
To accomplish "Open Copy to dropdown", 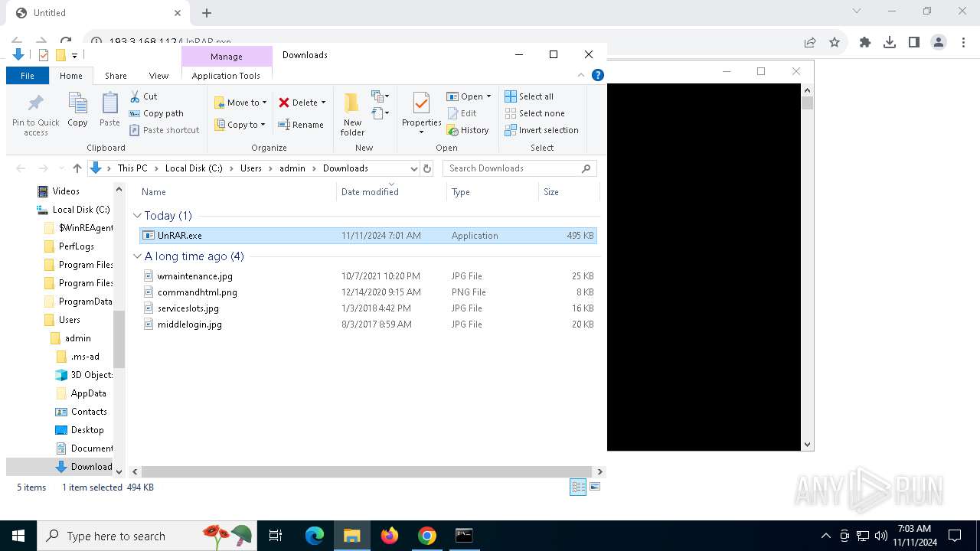I will click(x=240, y=125).
